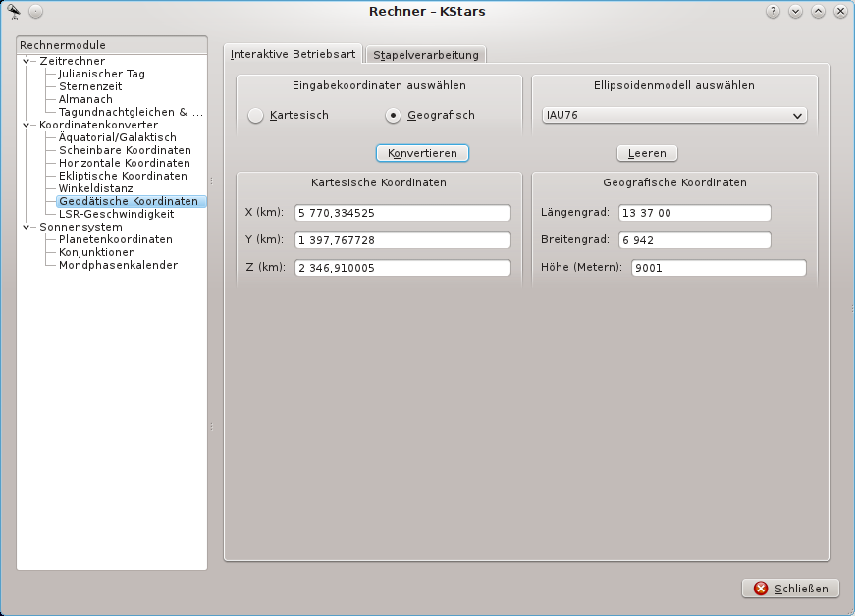Select the Kartesisch radio button
The width and height of the screenshot is (855, 616).
(256, 116)
